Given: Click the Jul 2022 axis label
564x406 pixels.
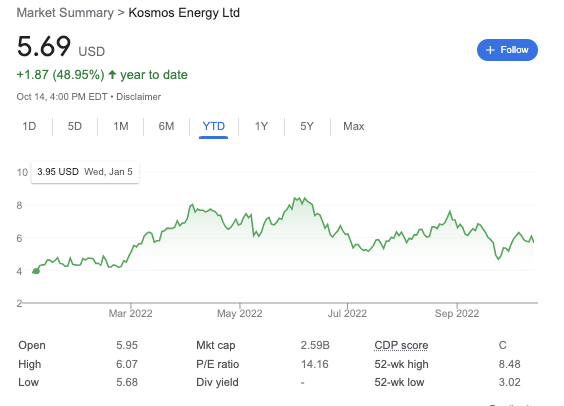Looking at the screenshot, I should pos(347,314).
